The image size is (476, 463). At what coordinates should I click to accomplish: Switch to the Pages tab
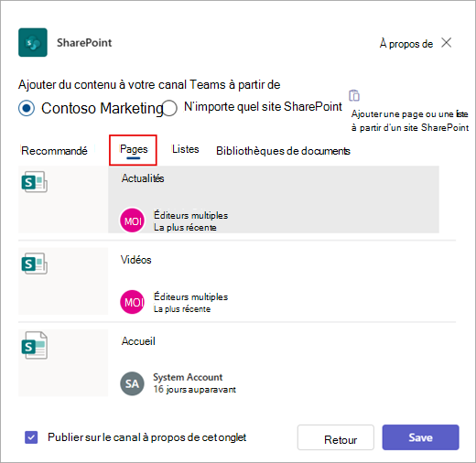pyautogui.click(x=134, y=149)
